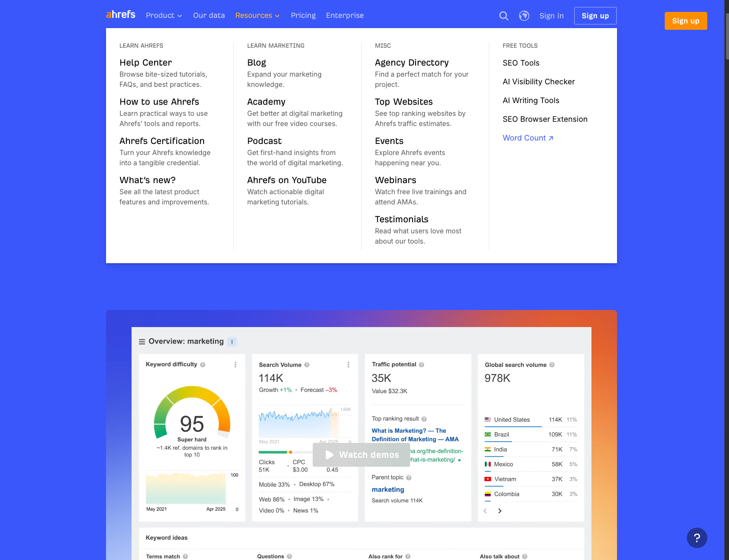This screenshot has height=560, width=729.
Task: Select How to use Ahrefs
Action: 159,102
